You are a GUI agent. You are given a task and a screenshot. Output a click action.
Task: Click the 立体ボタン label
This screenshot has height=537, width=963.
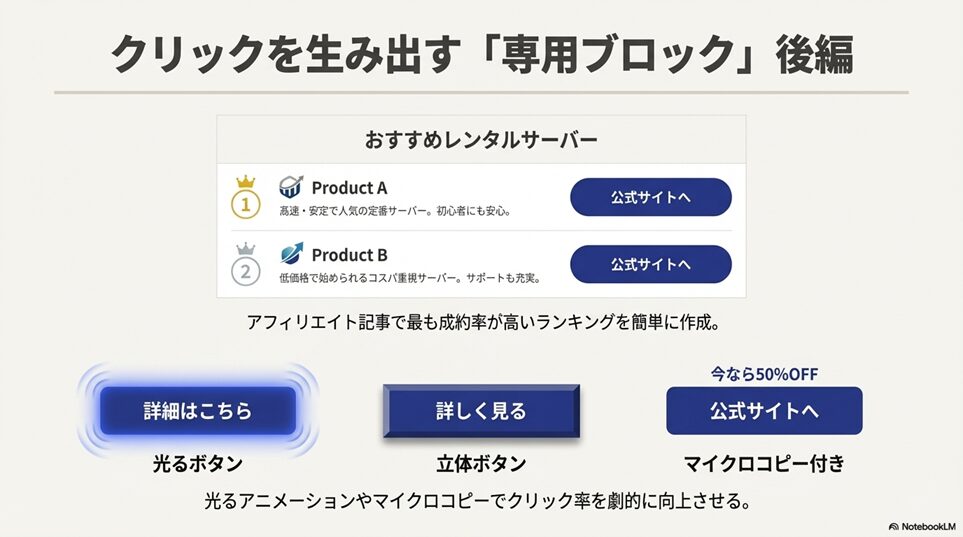481,464
